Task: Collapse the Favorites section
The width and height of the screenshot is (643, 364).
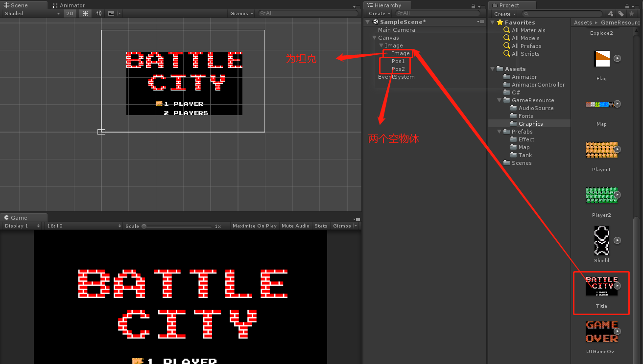Action: coord(493,23)
